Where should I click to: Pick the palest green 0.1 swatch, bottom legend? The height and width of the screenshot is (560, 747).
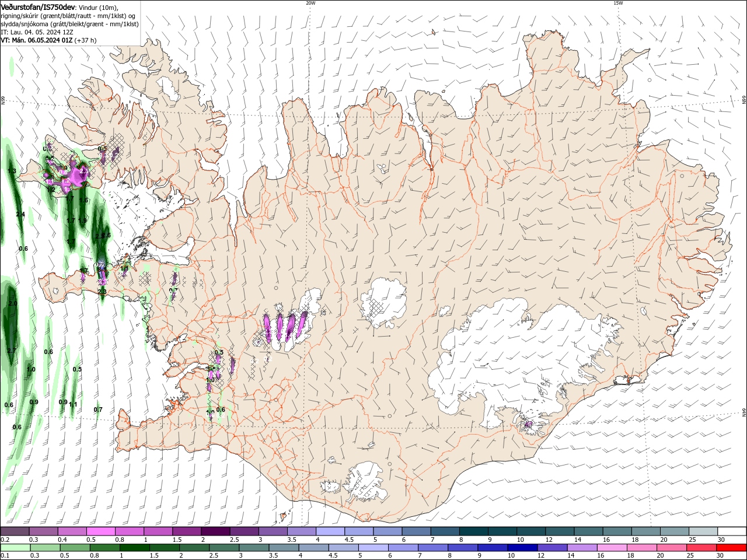pos(15,548)
